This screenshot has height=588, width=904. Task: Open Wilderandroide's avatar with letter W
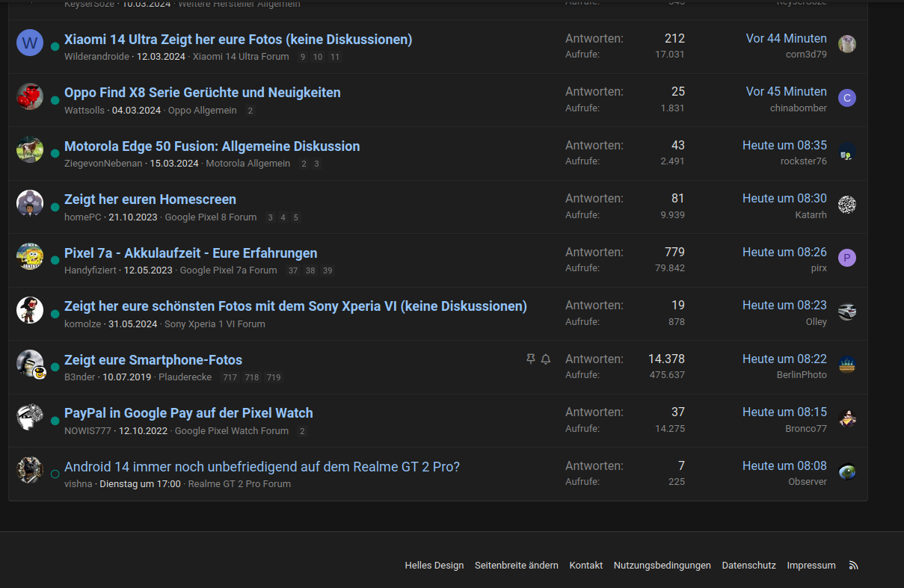30,43
